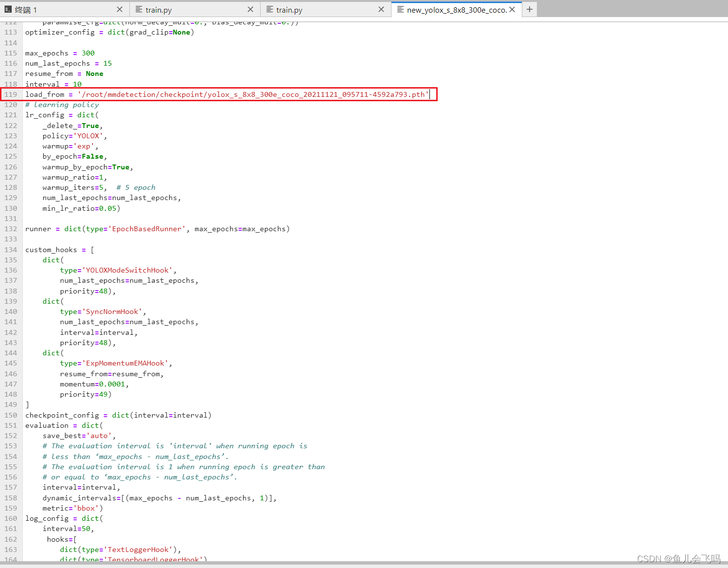Viewport: 728px width, 568px height.
Task: Close the second train.py tab
Action: [381, 9]
